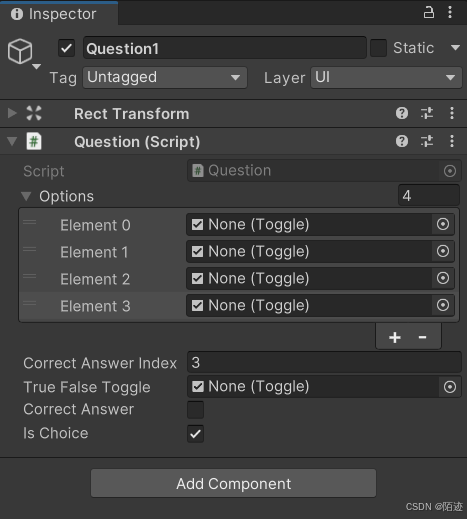Collapse the Options list foldout
This screenshot has width=467, height=519.
pos(26,196)
